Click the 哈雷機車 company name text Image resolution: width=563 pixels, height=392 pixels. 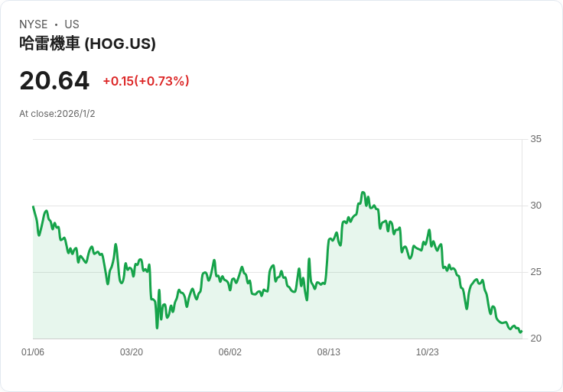coord(50,44)
